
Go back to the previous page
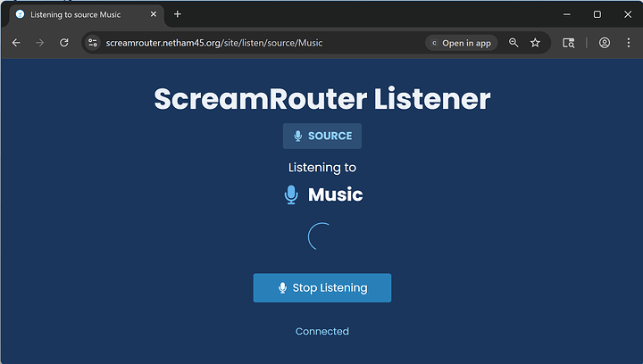(x=16, y=43)
